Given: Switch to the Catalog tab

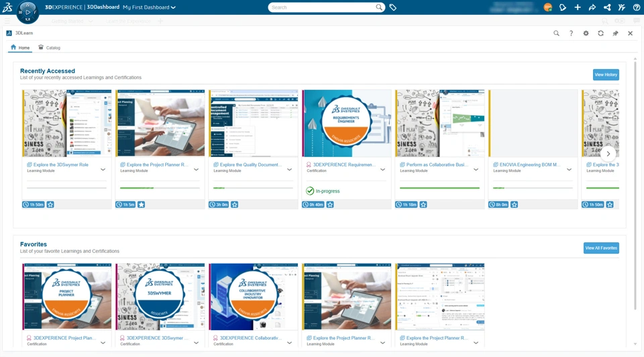Looking at the screenshot, I should (49, 48).
